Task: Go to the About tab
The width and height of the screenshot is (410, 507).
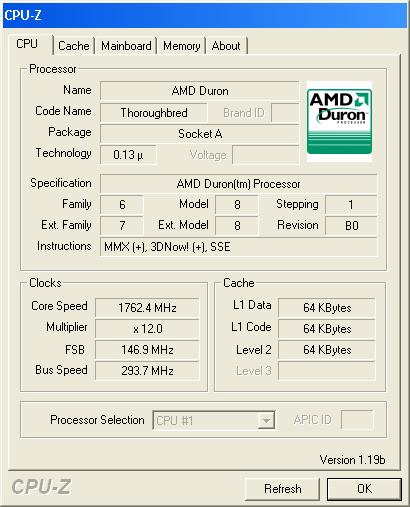Action: coord(226,46)
